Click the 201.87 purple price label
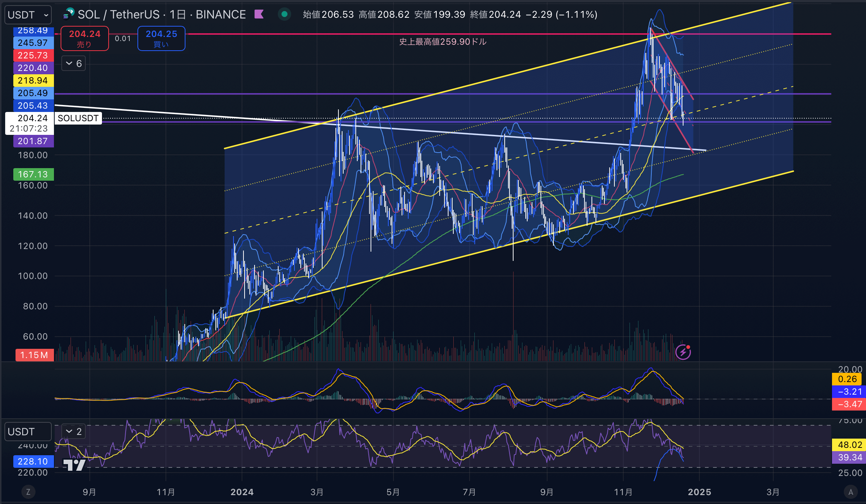 coord(33,141)
